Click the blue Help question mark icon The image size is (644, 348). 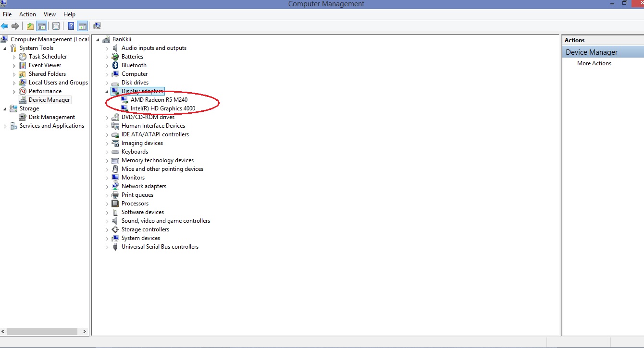pyautogui.click(x=71, y=26)
